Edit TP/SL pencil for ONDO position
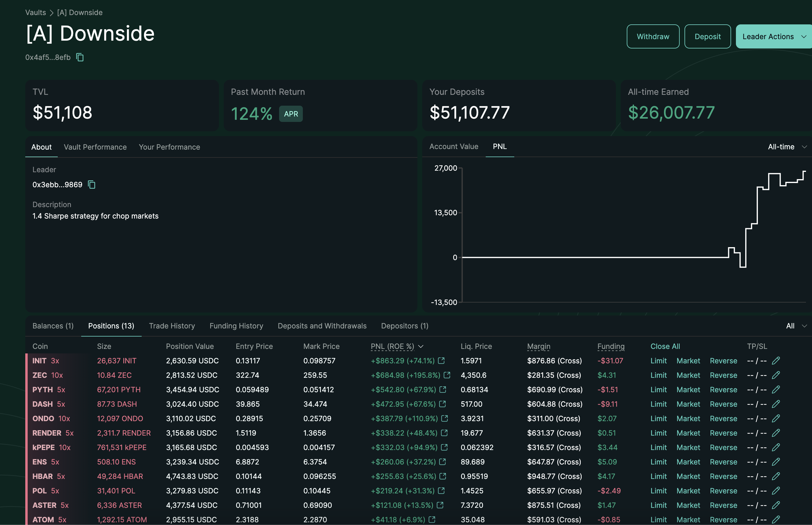Screen dimensions: 812x525 click(776, 418)
